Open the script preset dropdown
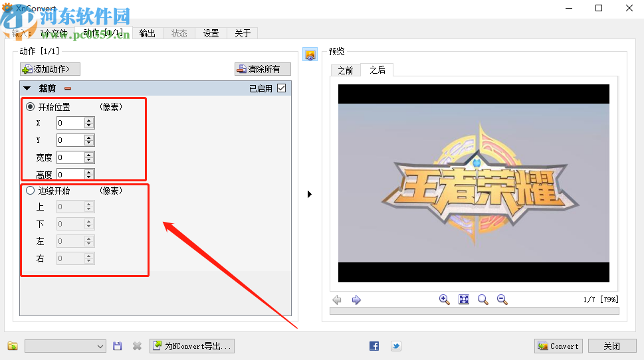Image resolution: width=644 pixels, height=360 pixels. (65, 346)
